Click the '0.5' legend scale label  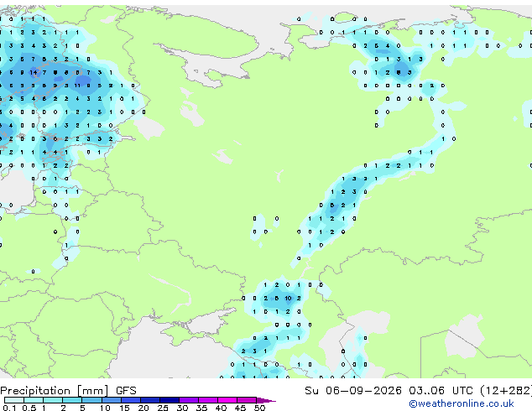(29, 408)
